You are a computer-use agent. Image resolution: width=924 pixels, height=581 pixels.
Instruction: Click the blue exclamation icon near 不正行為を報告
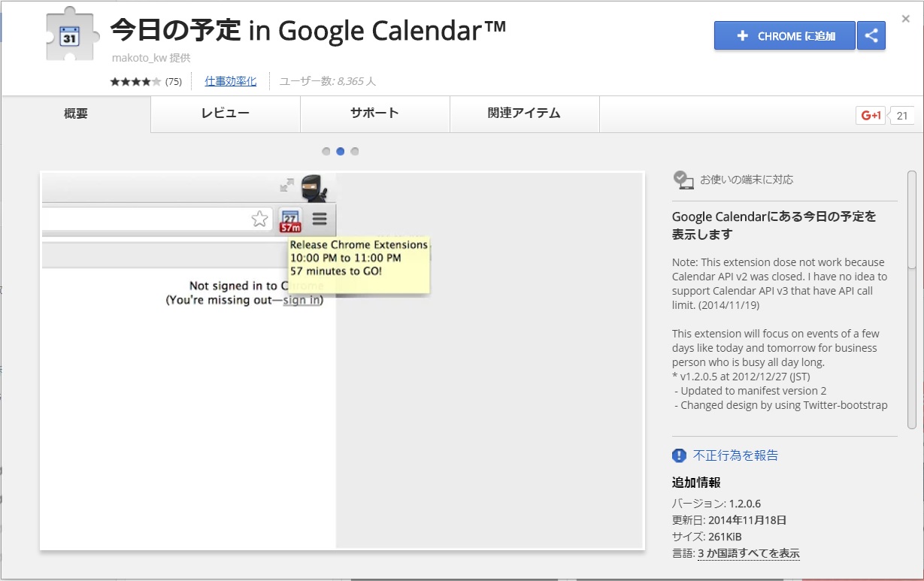click(x=679, y=455)
